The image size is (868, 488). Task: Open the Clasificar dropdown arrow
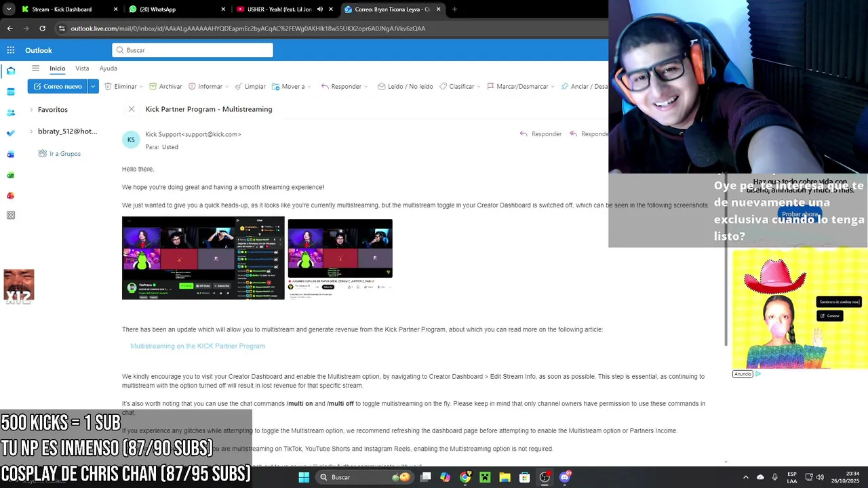(479, 87)
